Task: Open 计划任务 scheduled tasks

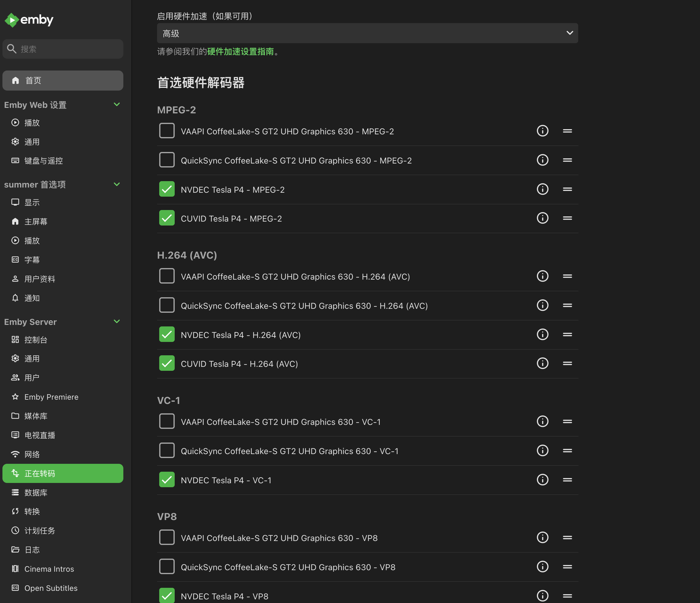Action: 63,531
